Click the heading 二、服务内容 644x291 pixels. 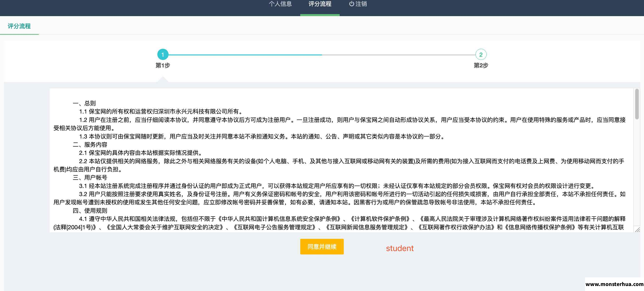click(x=90, y=145)
